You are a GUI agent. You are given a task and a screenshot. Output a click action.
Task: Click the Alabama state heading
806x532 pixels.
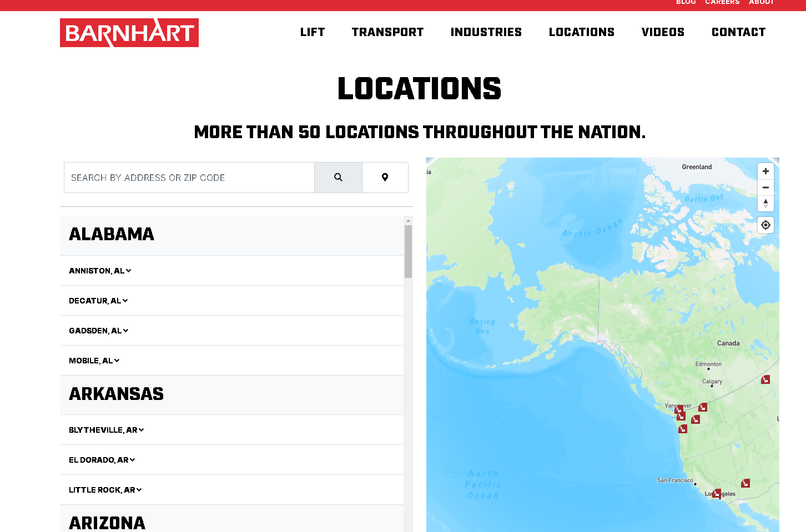[x=112, y=234]
